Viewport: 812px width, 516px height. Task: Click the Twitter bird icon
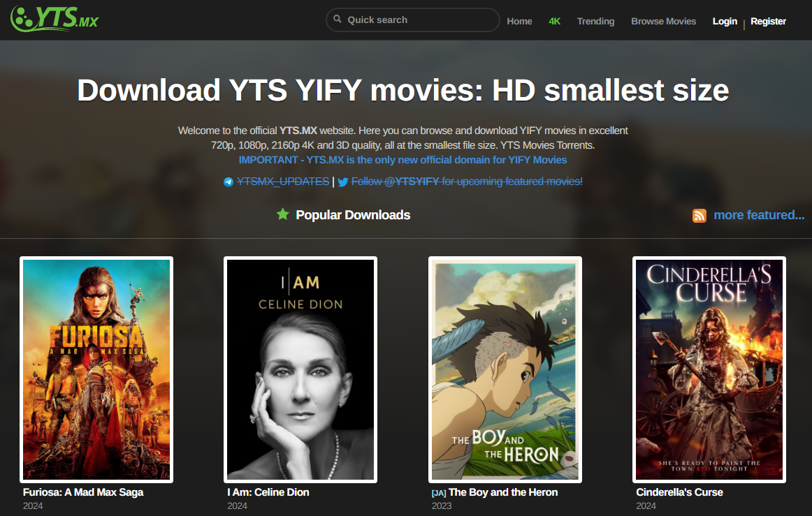[x=343, y=182]
